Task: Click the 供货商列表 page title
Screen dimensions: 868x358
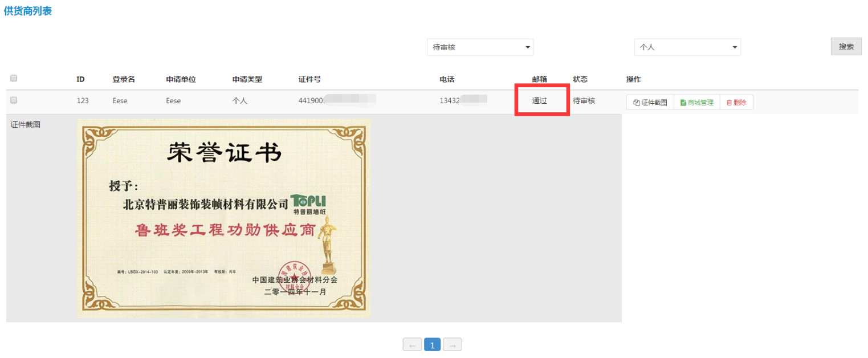Action: (x=28, y=11)
